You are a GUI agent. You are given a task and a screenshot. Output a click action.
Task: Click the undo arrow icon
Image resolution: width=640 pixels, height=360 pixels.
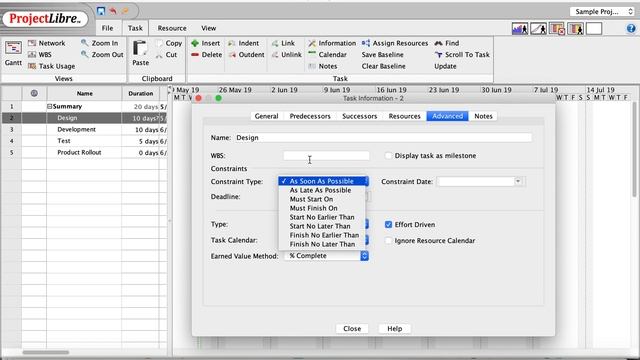pos(113,11)
